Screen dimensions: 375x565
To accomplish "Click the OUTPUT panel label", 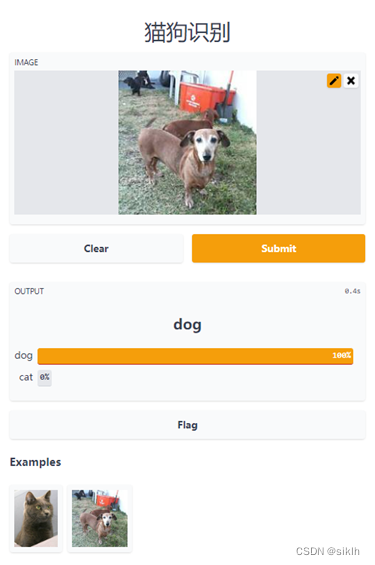I will pos(29,291).
